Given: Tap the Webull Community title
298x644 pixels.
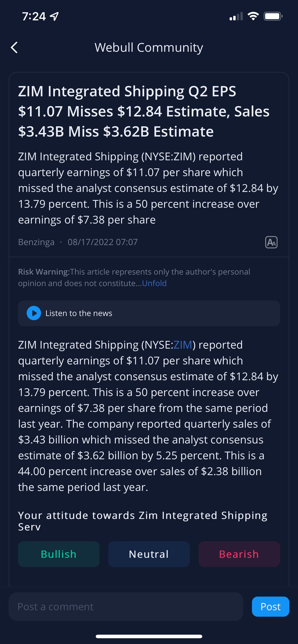Looking at the screenshot, I should click(149, 47).
